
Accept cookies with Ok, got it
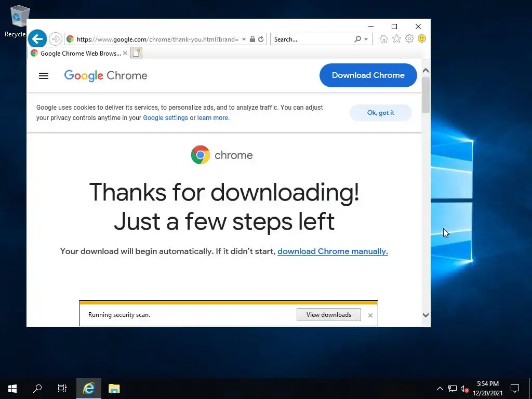[x=381, y=113]
